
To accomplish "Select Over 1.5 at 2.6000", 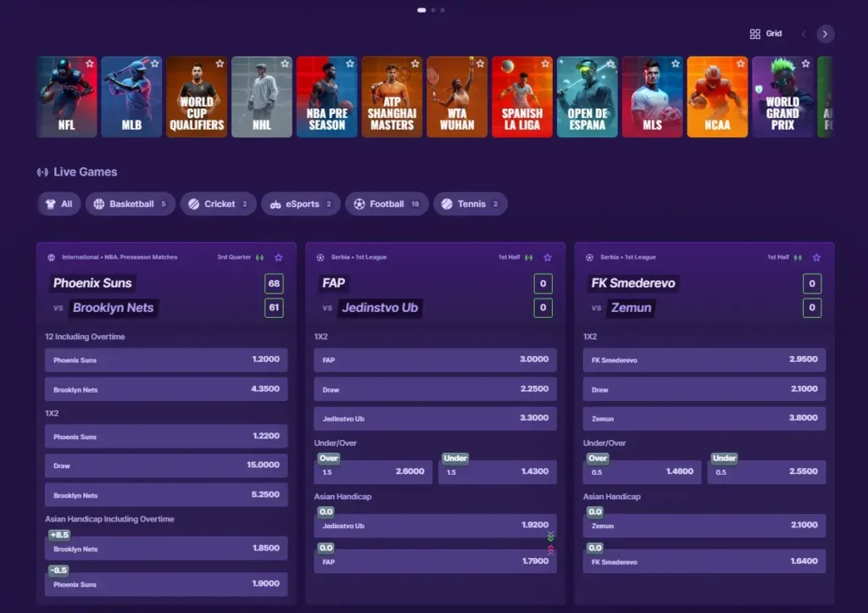I will click(x=373, y=471).
